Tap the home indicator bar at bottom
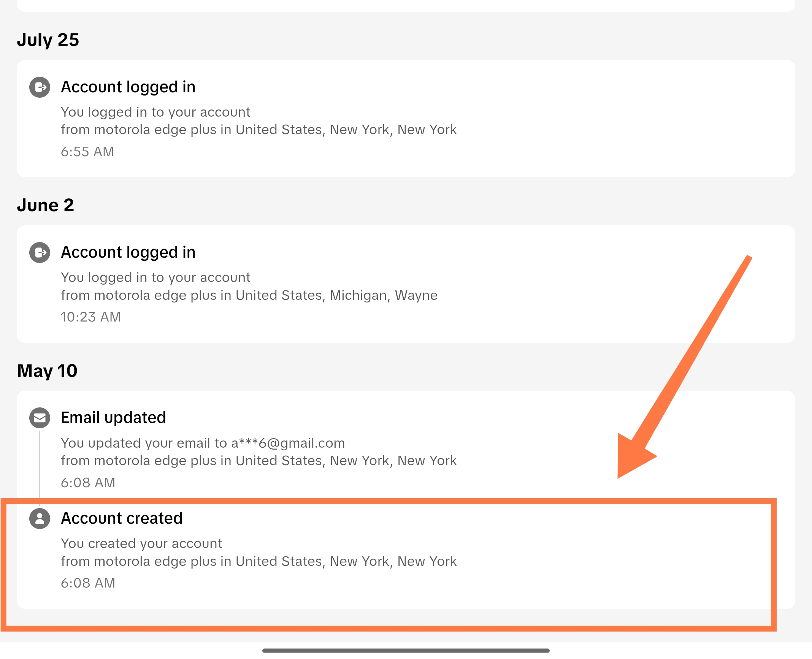This screenshot has width=812, height=659. [x=406, y=651]
